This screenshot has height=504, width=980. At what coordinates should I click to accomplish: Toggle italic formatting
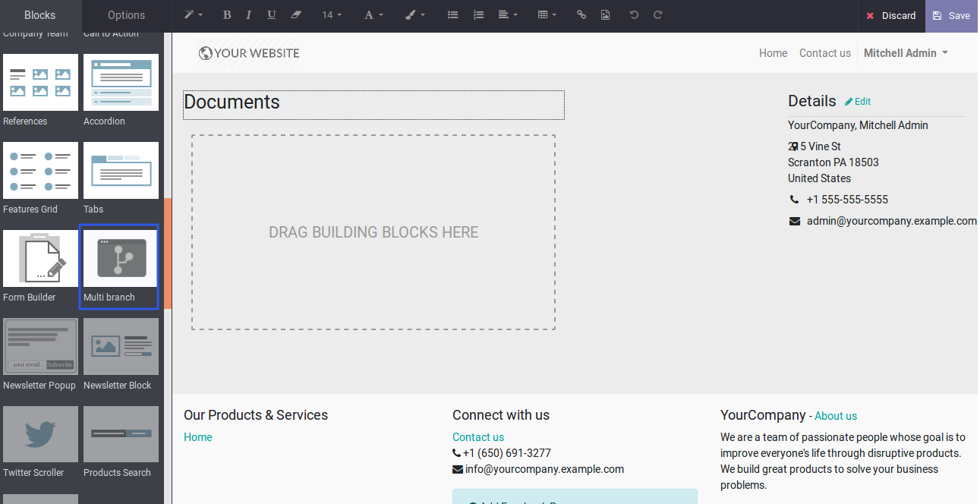point(249,15)
